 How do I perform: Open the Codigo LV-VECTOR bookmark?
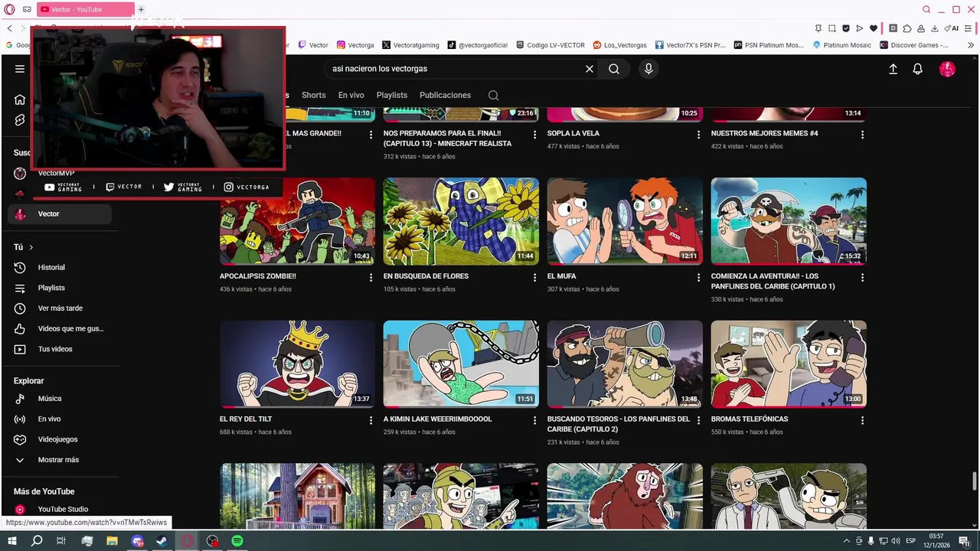pyautogui.click(x=551, y=45)
